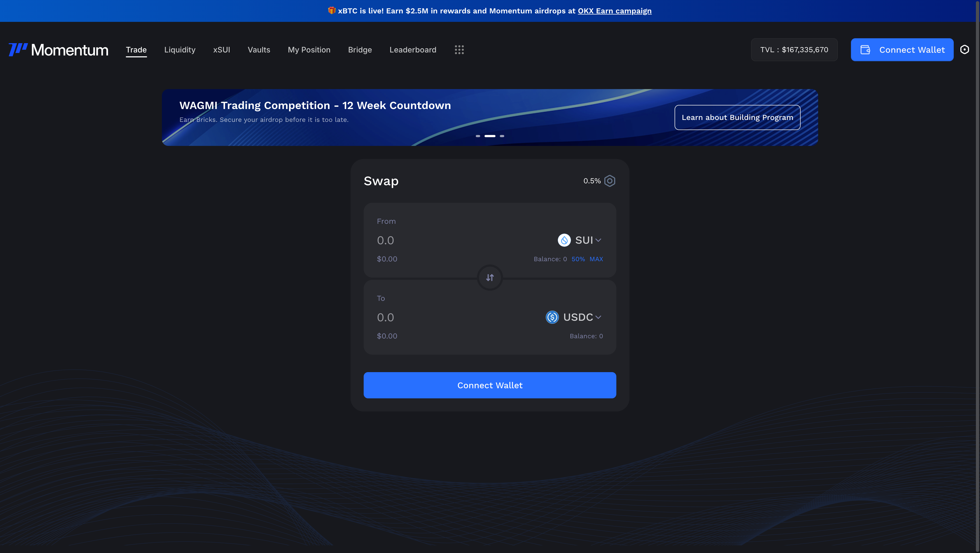
Task: Click Connect Wallet in the header
Action: click(902, 50)
